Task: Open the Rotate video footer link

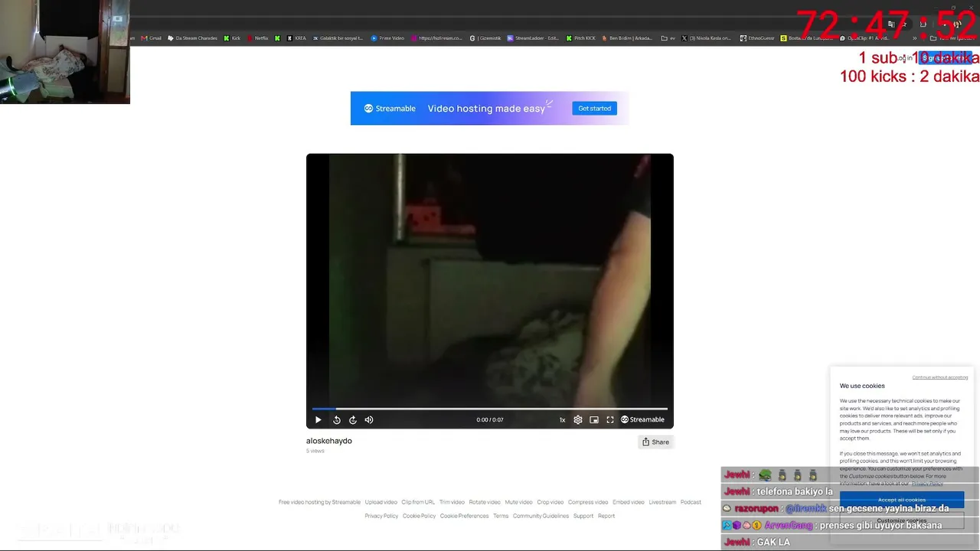Action: [x=485, y=502]
